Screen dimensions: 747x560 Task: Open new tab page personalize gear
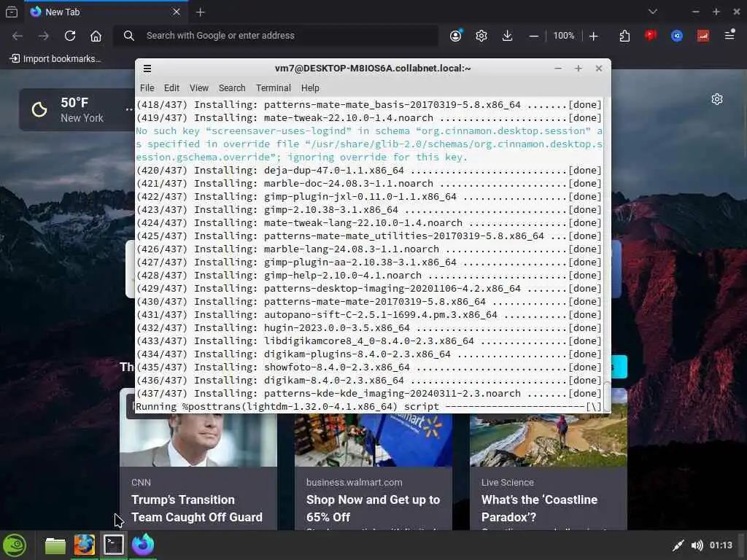coord(717,99)
